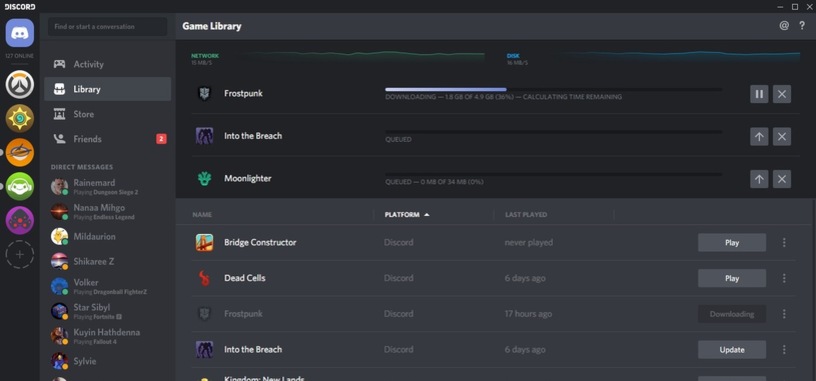
Task: Remove Moonlighter from the queue
Action: (782, 179)
